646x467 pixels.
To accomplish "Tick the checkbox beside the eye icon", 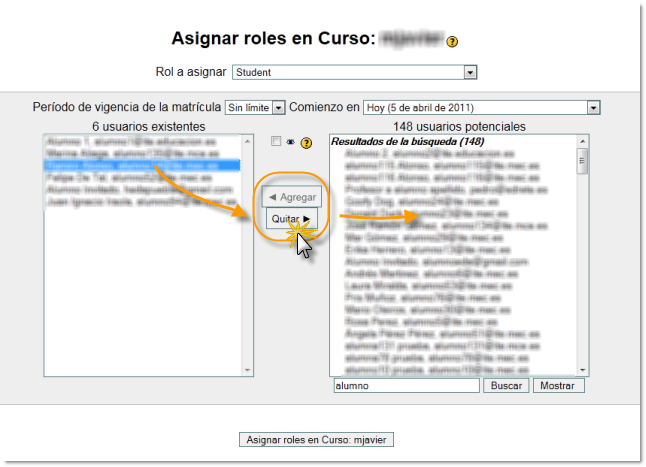I will click(276, 142).
